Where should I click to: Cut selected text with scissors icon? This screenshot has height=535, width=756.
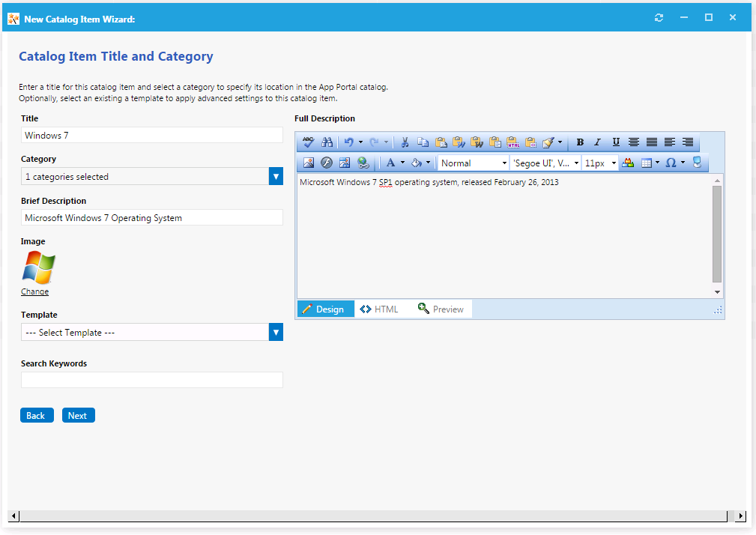click(x=405, y=142)
